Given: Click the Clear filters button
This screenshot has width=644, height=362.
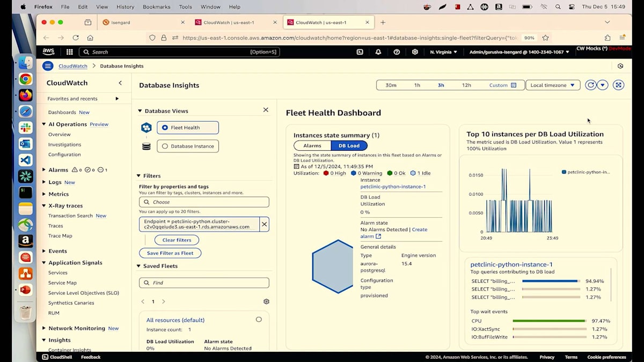Looking at the screenshot, I should (177, 240).
